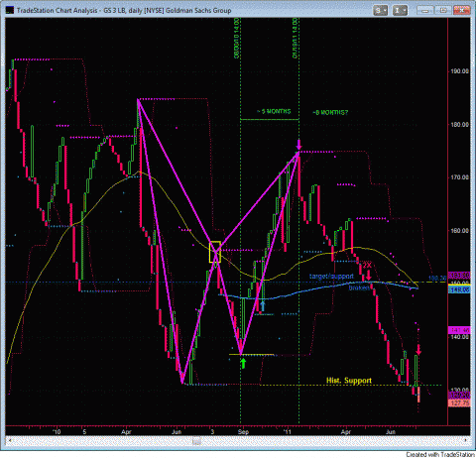Select the magenta down arrow at January peak
The width and height of the screenshot is (476, 458).
(299, 144)
